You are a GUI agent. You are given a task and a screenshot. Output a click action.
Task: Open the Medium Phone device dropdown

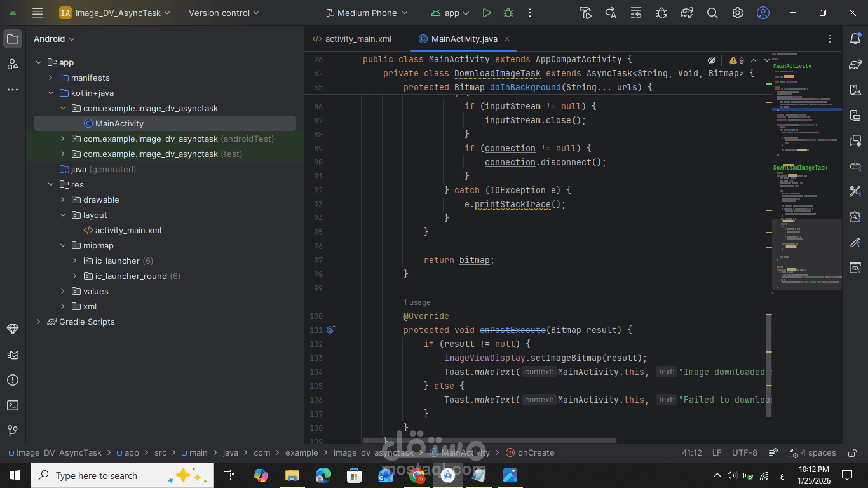(367, 13)
